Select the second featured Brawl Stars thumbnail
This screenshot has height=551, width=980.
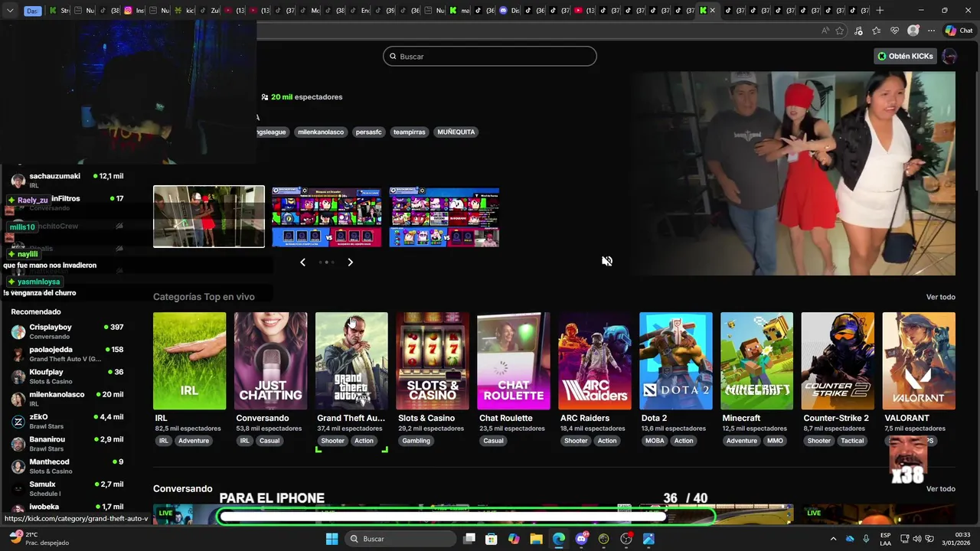point(327,217)
